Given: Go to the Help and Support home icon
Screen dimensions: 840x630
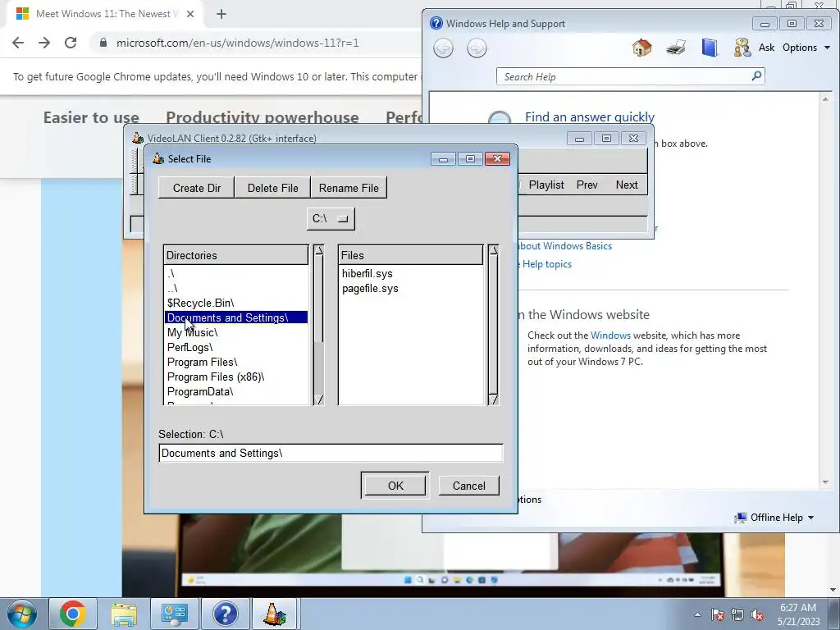Looking at the screenshot, I should coord(641,48).
